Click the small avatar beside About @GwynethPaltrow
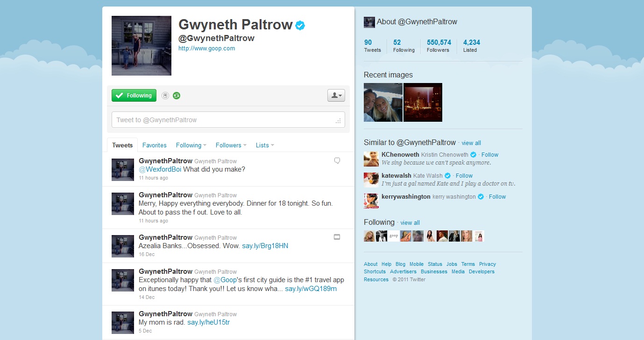This screenshot has height=340, width=644. [369, 22]
